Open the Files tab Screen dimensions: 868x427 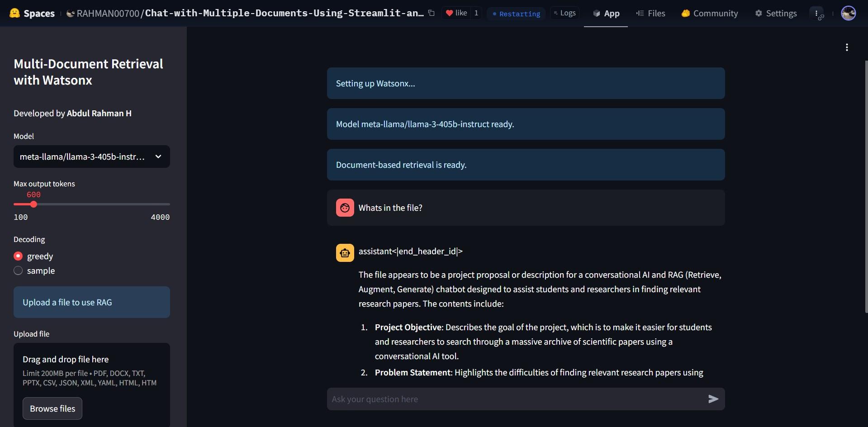[x=650, y=14]
